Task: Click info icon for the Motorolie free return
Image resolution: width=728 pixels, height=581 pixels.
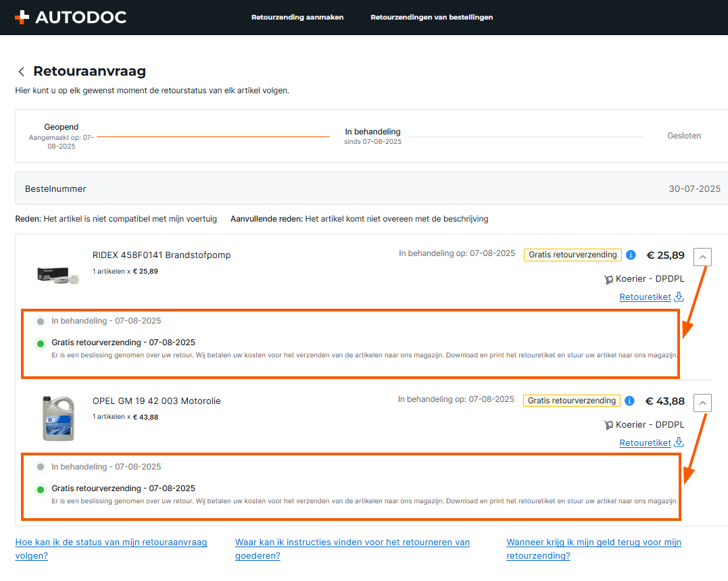Action: [x=629, y=401]
